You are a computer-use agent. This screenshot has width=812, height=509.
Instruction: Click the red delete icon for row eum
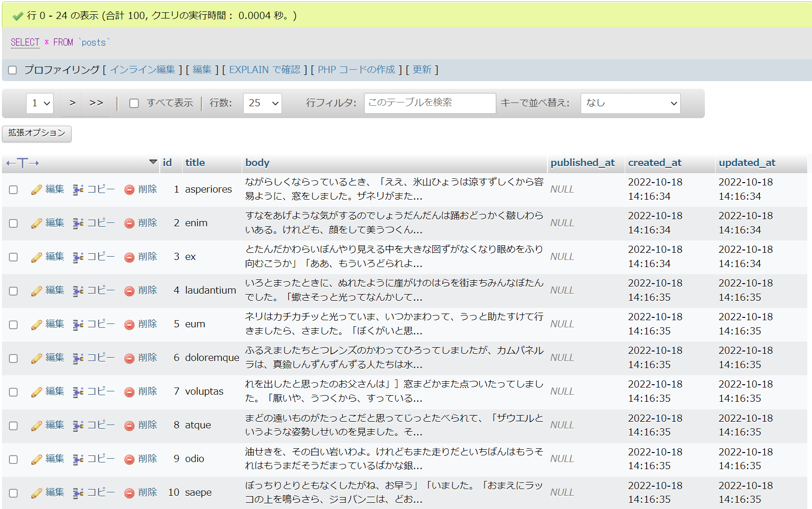129,324
